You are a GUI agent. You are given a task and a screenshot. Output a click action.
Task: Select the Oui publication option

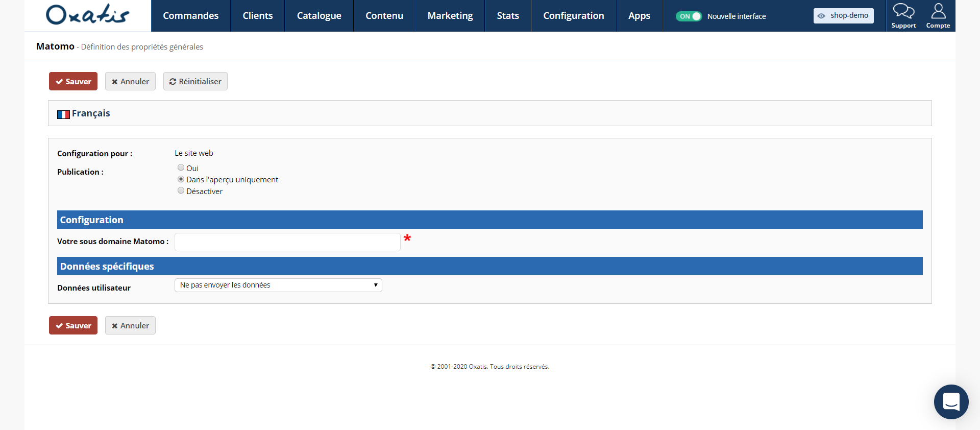[181, 168]
